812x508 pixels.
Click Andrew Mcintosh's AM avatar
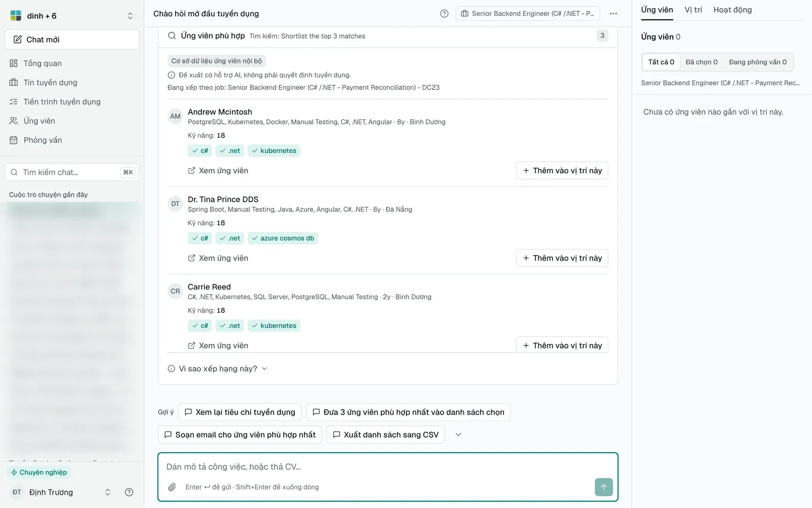click(175, 116)
